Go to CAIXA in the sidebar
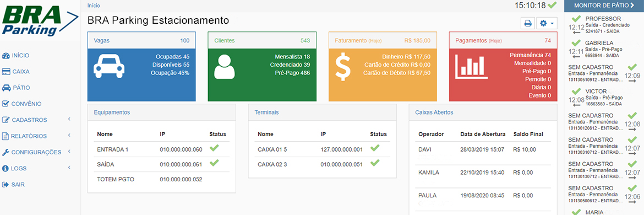This screenshot has width=644, height=215. [x=15, y=72]
